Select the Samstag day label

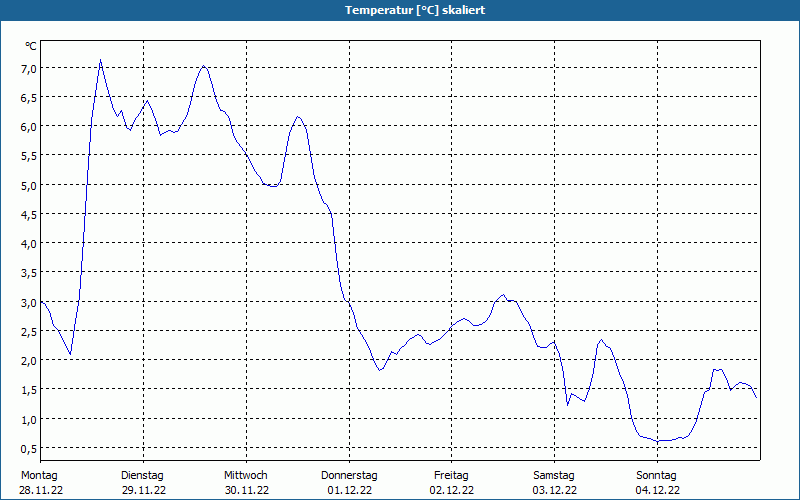click(554, 476)
